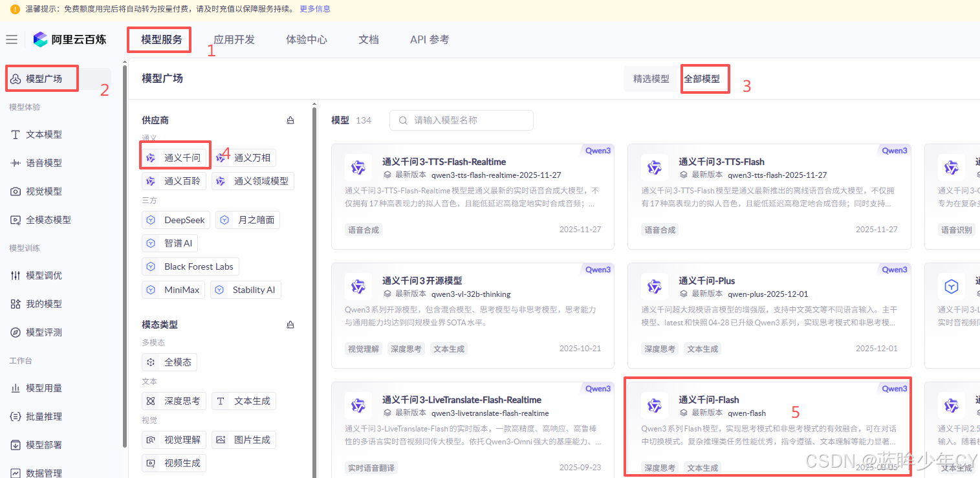Filter by 视频生成 modality

[x=174, y=463]
